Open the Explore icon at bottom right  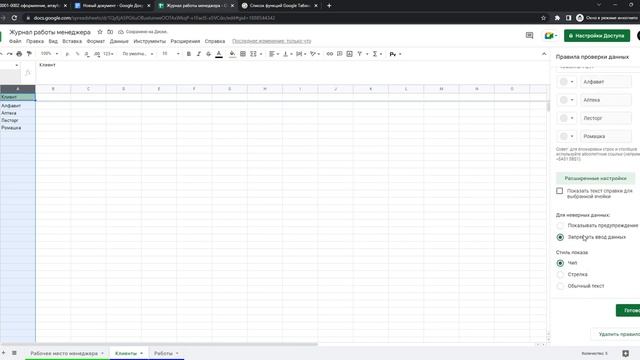point(625,353)
